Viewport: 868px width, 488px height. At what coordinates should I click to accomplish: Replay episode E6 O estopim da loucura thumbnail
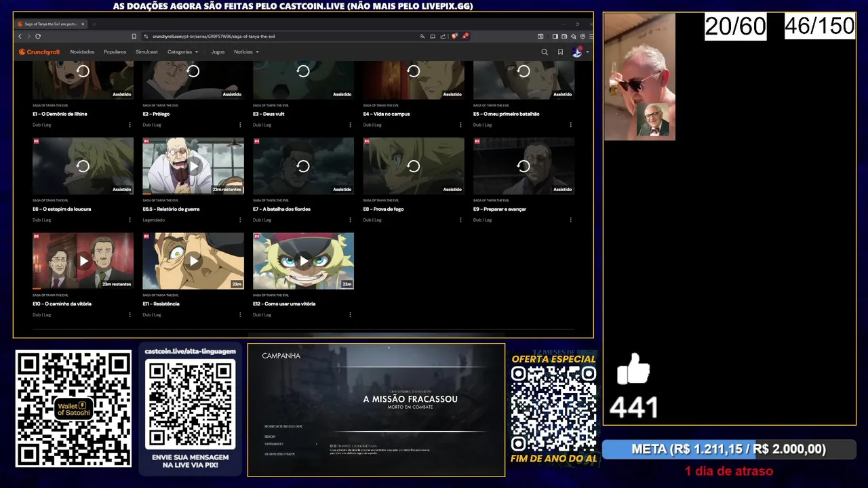click(x=83, y=166)
